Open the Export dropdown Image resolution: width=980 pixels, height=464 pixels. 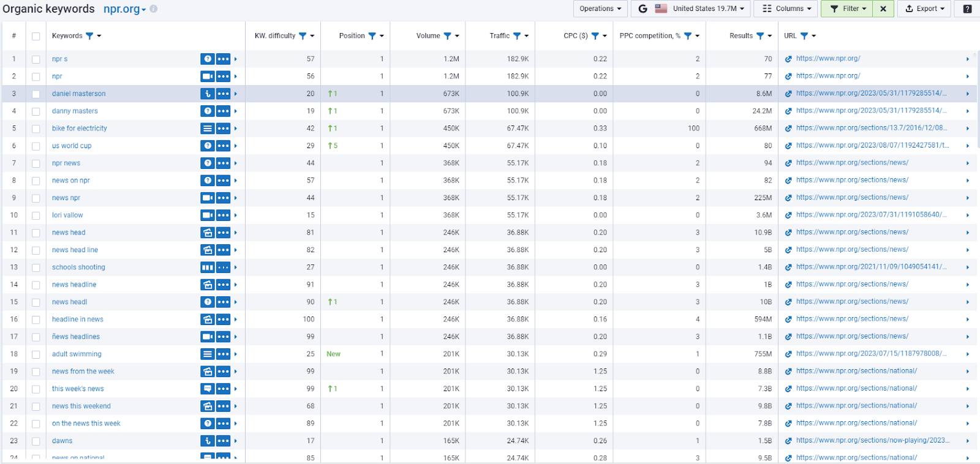pos(924,9)
